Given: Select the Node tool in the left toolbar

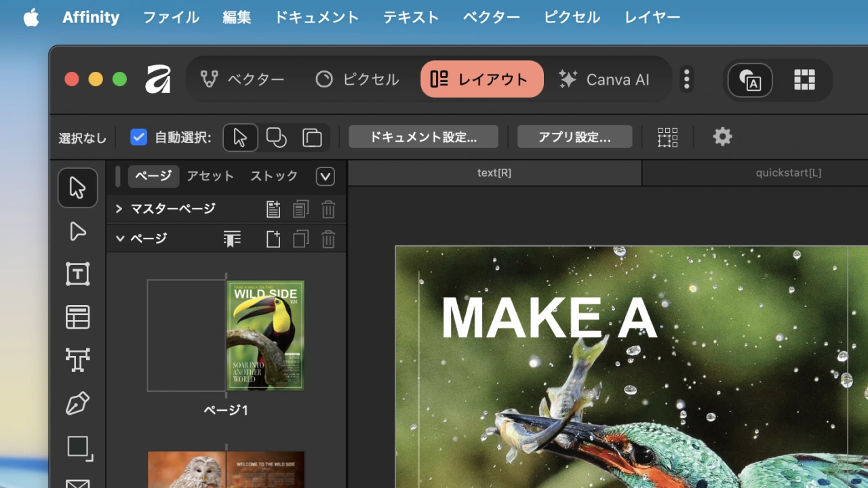Looking at the screenshot, I should 77,231.
